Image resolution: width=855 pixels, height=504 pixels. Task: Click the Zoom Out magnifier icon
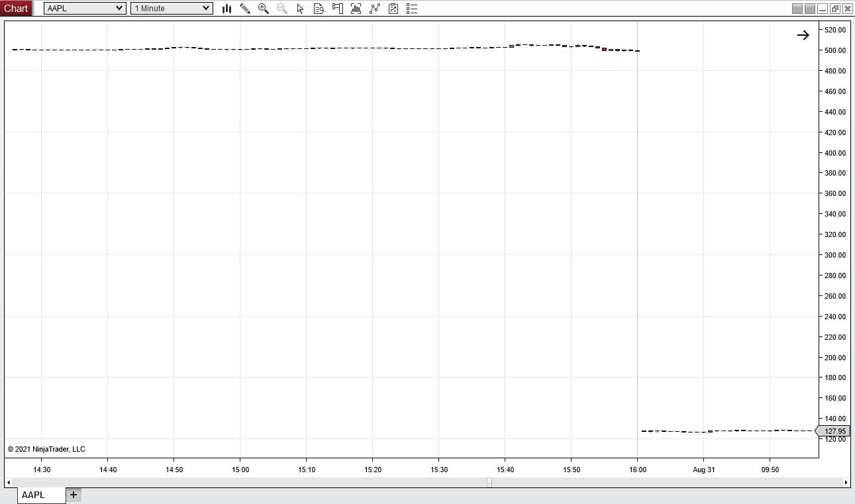281,9
